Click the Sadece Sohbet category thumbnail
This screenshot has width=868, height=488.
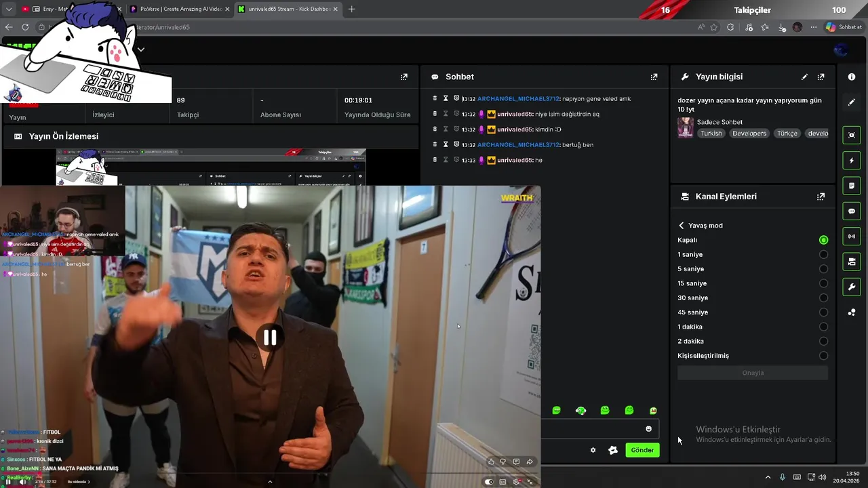pyautogui.click(x=685, y=127)
